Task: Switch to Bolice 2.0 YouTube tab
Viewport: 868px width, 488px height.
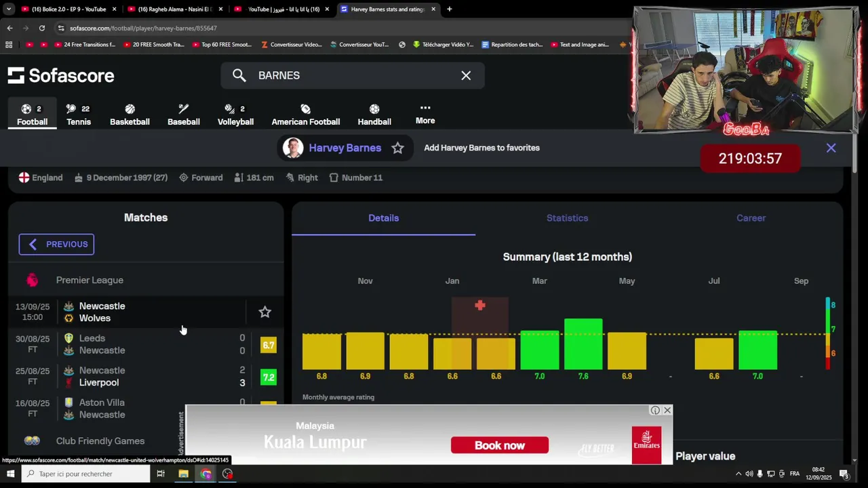Action: [x=68, y=9]
